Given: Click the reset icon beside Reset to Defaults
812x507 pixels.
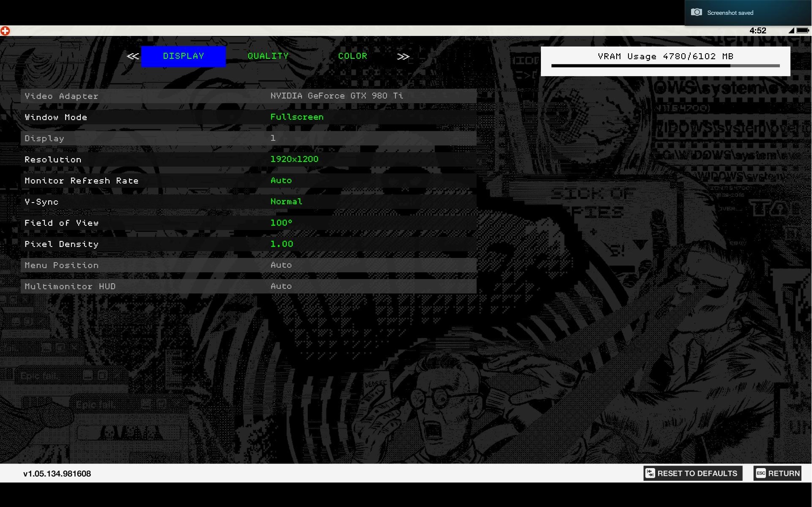Looking at the screenshot, I should (650, 473).
